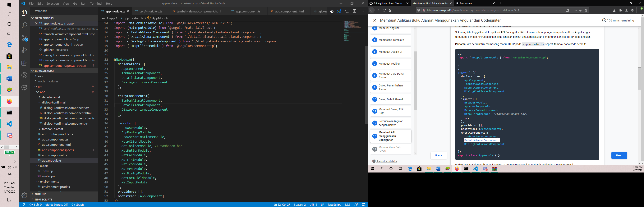Click the tutorial step list scrollbar

coord(415,80)
